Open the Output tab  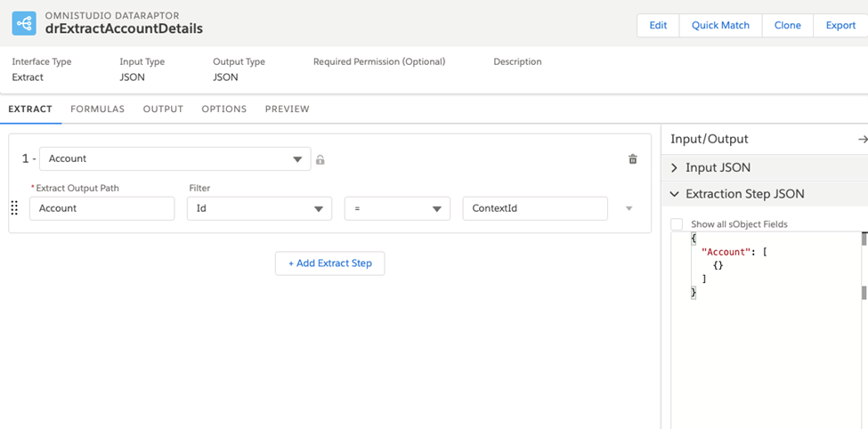pyautogui.click(x=163, y=109)
